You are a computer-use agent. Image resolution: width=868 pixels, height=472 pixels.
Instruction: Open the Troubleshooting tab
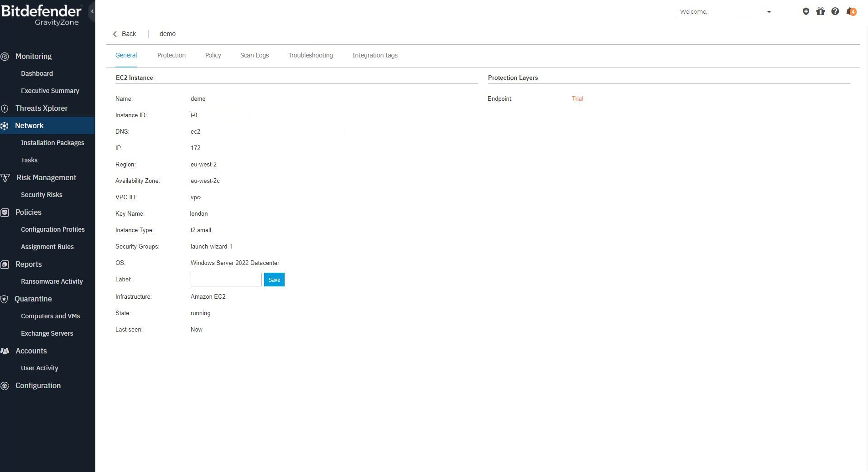point(310,55)
